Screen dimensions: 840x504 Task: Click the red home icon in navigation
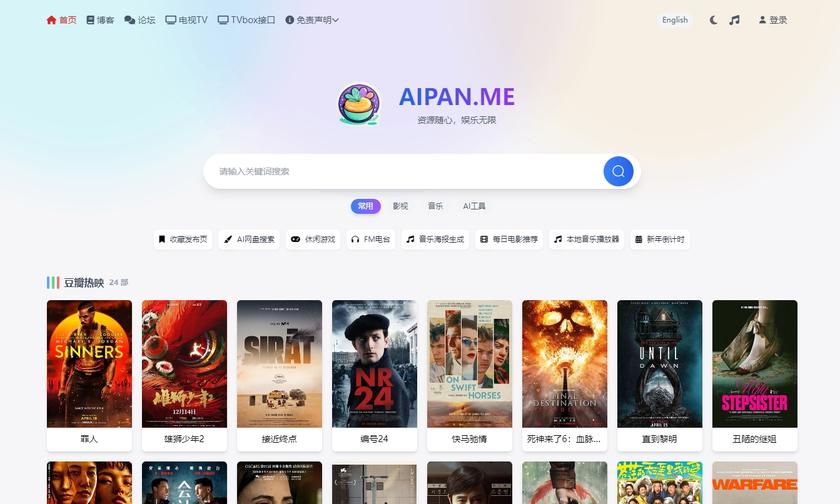coord(52,20)
